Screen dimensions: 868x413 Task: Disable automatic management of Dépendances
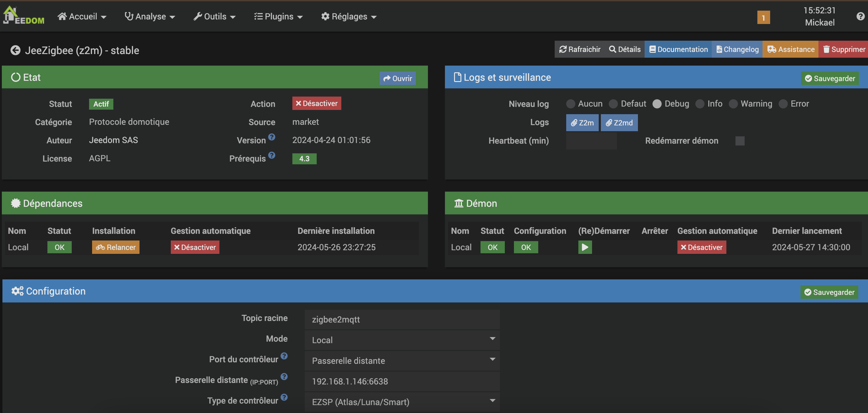pyautogui.click(x=195, y=247)
